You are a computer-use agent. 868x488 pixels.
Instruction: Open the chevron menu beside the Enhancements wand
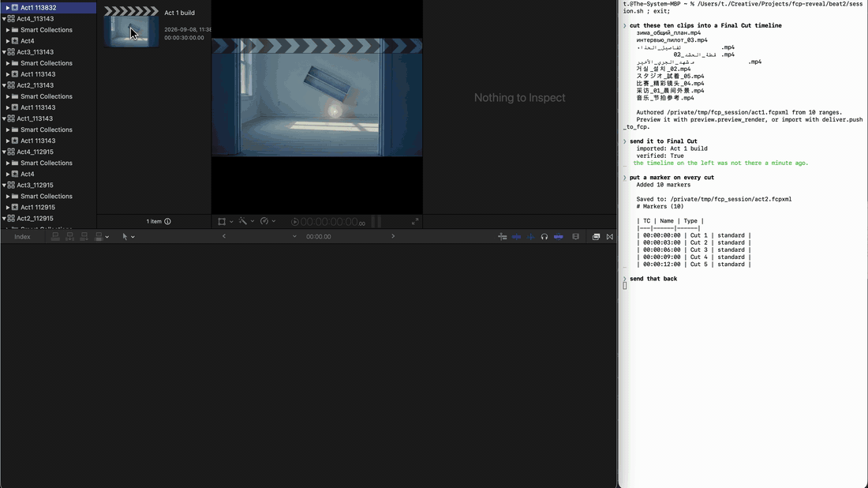click(253, 222)
